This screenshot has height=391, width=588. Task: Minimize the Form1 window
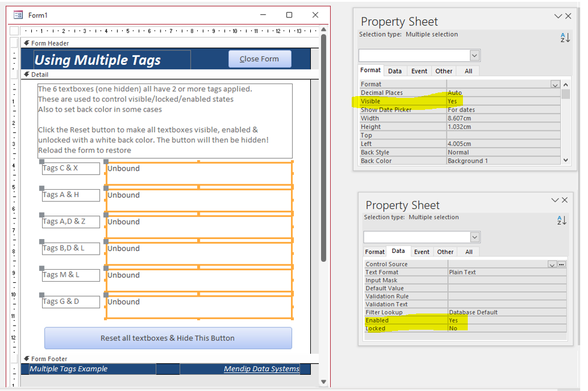click(x=263, y=15)
